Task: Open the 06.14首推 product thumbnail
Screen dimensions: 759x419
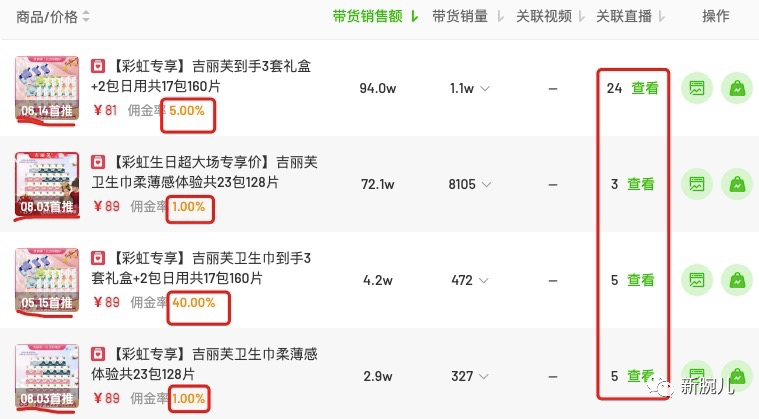Action: tap(47, 88)
